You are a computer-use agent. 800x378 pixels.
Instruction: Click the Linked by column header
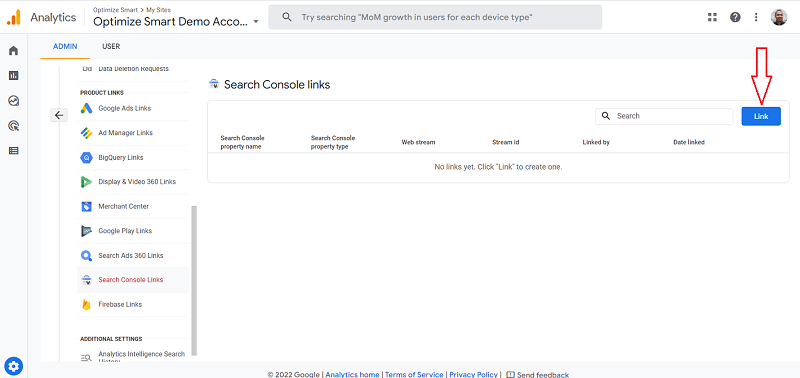pyautogui.click(x=596, y=142)
